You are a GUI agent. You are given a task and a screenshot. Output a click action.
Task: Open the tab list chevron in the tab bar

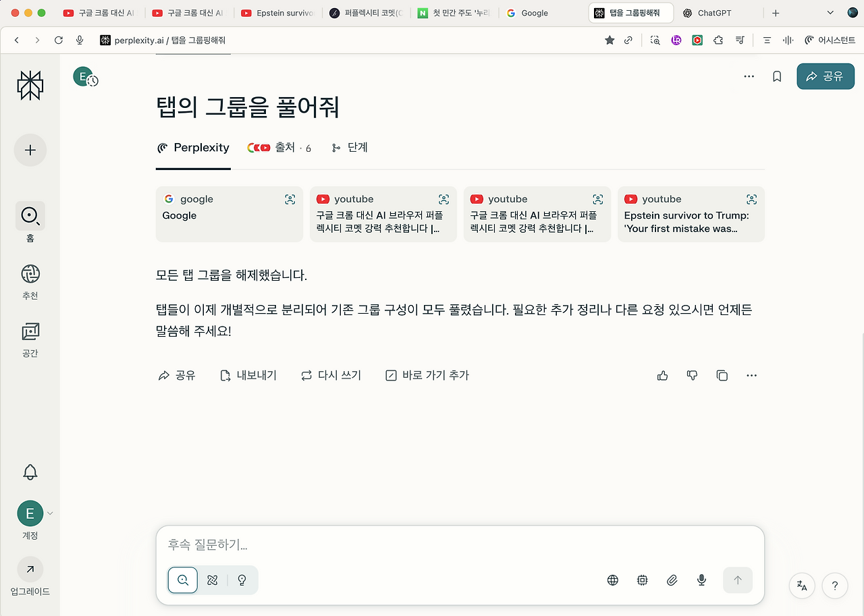[830, 13]
